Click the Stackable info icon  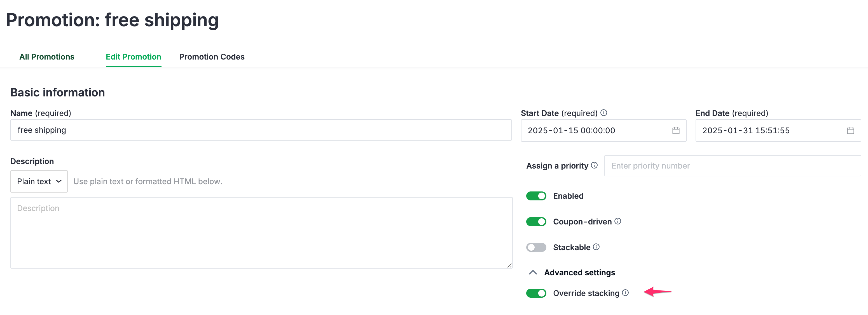(596, 247)
